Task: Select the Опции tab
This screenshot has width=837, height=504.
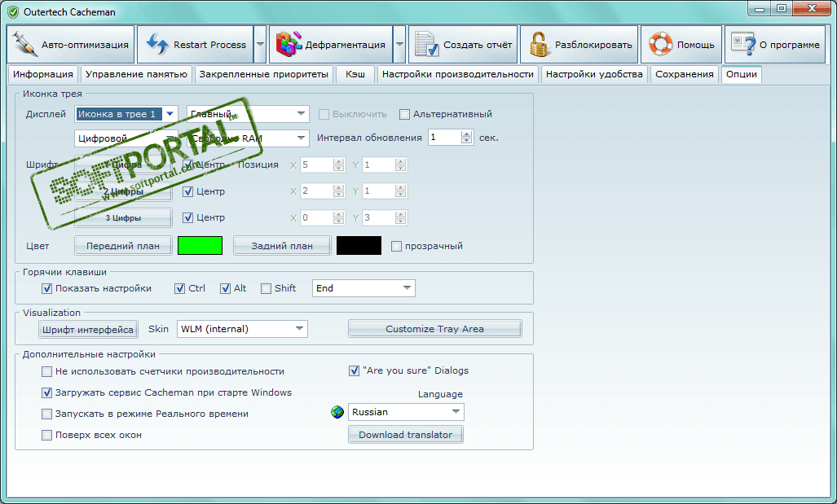Action: coord(741,74)
